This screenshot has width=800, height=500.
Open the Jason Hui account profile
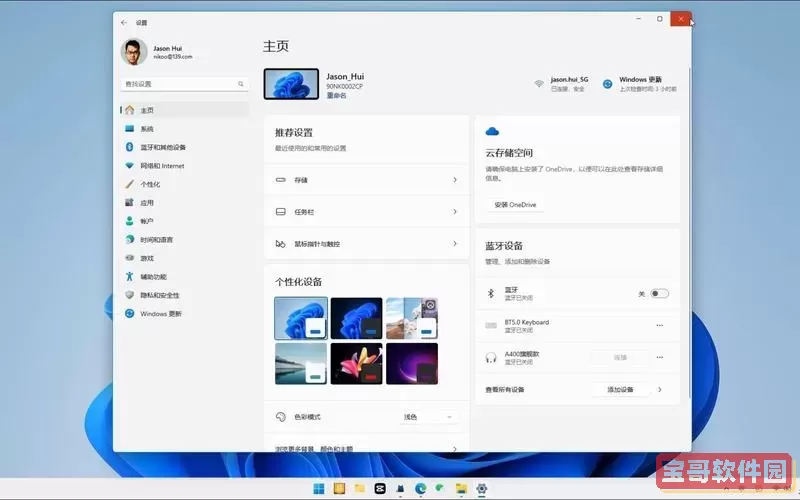click(157, 52)
